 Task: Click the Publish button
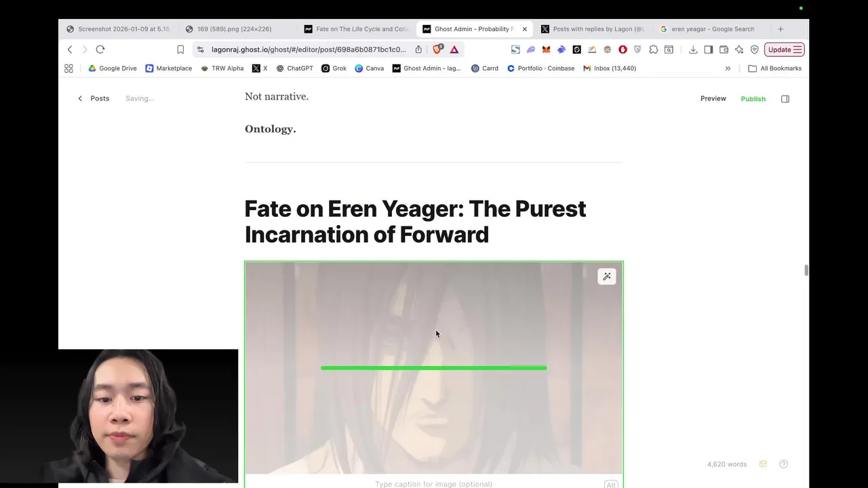point(753,99)
